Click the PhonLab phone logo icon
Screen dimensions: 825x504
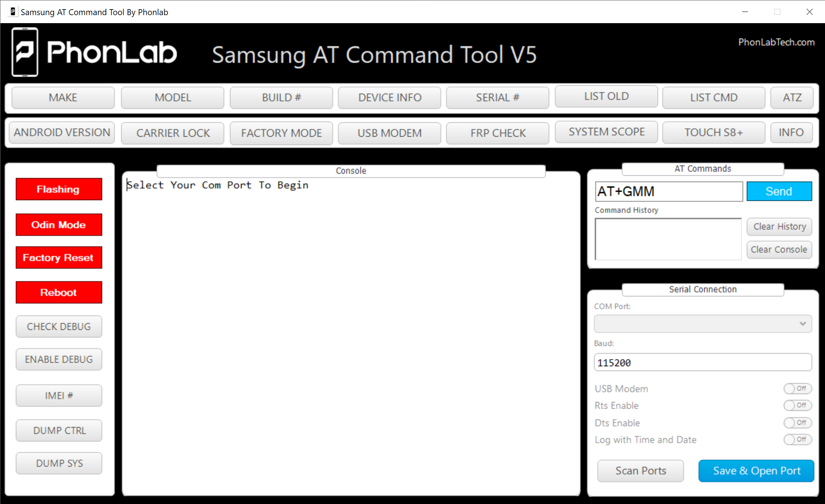(25, 52)
